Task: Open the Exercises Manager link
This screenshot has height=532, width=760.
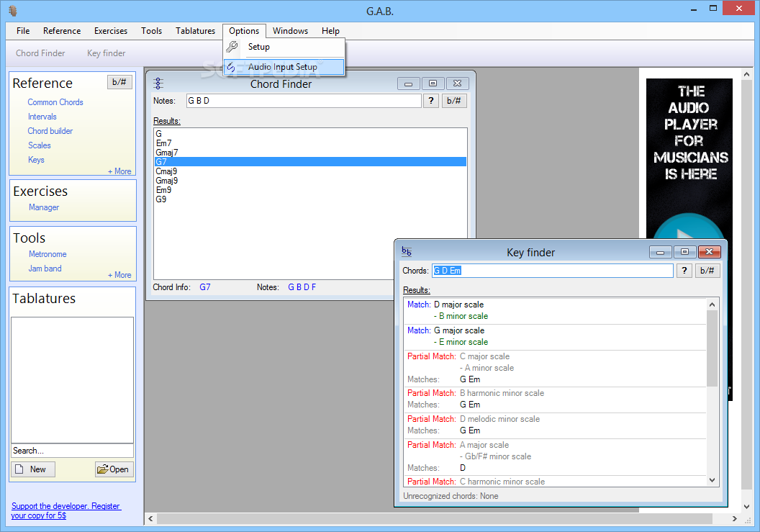Action: pos(44,207)
